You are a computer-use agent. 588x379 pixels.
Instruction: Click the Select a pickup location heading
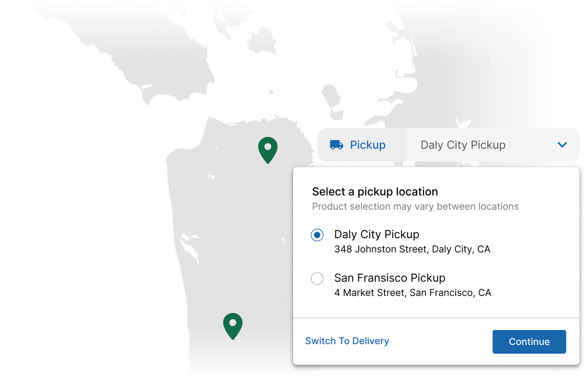(375, 191)
